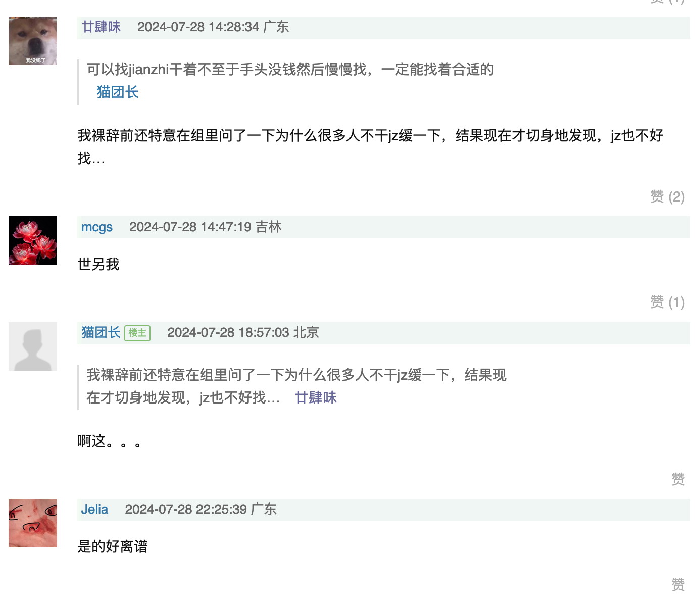The width and height of the screenshot is (700, 604).
Task: Click the 楼主 badge next to 猫团长
Action: tap(137, 333)
